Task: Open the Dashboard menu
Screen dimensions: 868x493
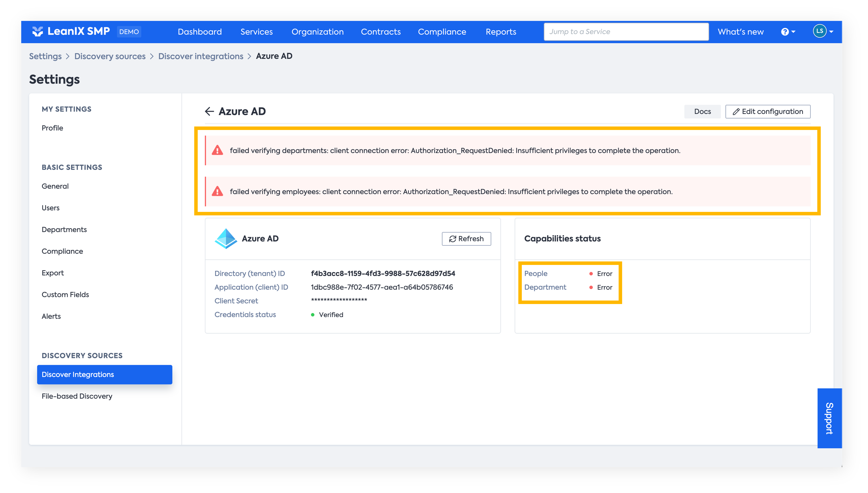Action: [x=200, y=32]
